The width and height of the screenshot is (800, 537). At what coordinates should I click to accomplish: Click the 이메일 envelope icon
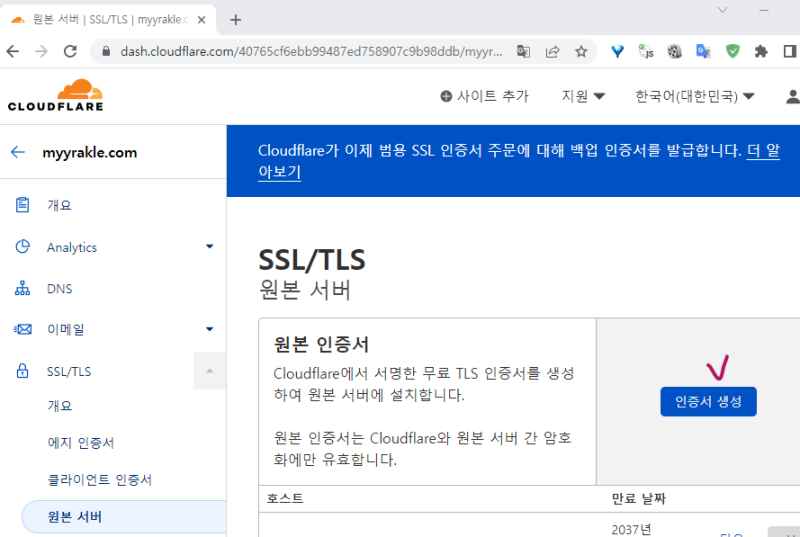pyautogui.click(x=22, y=329)
